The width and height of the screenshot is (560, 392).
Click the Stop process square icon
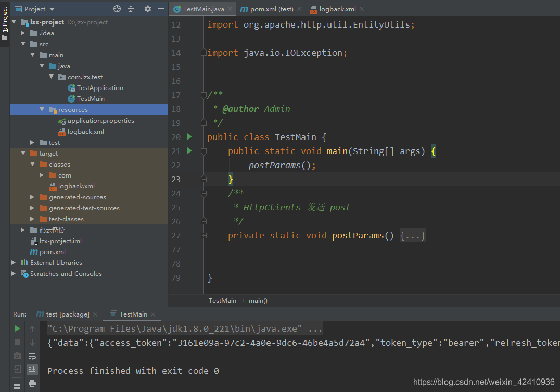point(17,342)
